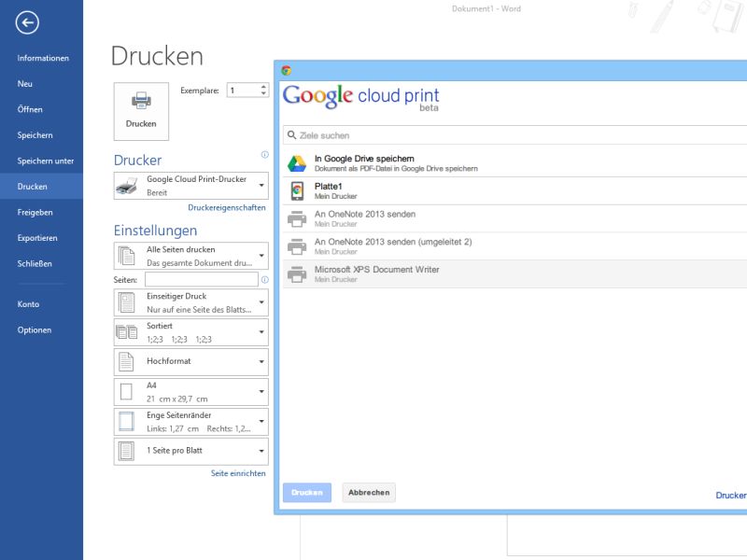Open the Informationen menu item
Viewport: 747px width, 560px height.
pos(41,58)
